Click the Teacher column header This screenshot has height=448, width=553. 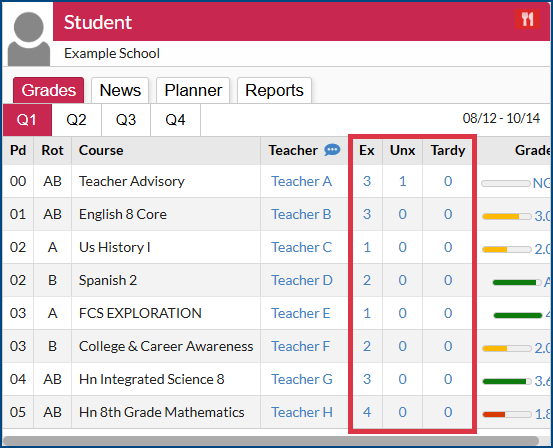click(293, 150)
